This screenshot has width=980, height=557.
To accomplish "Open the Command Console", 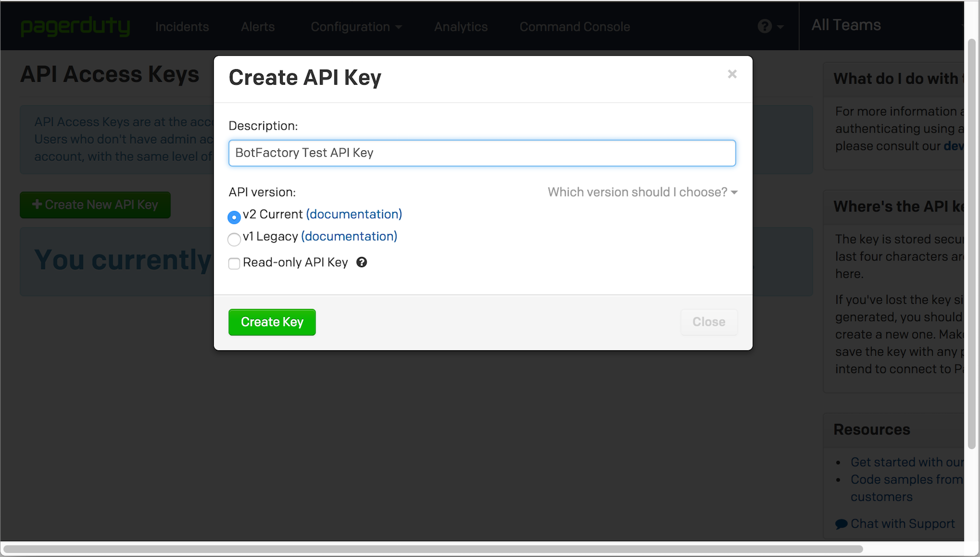I will tap(575, 26).
